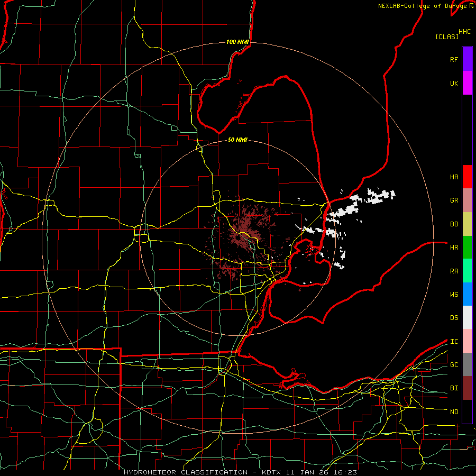Click the [CLAS] units label

pyautogui.click(x=446, y=36)
